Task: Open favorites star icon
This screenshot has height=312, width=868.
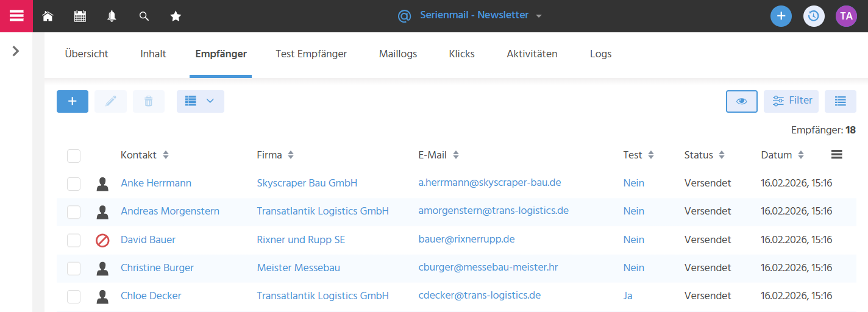Action: pos(176,16)
